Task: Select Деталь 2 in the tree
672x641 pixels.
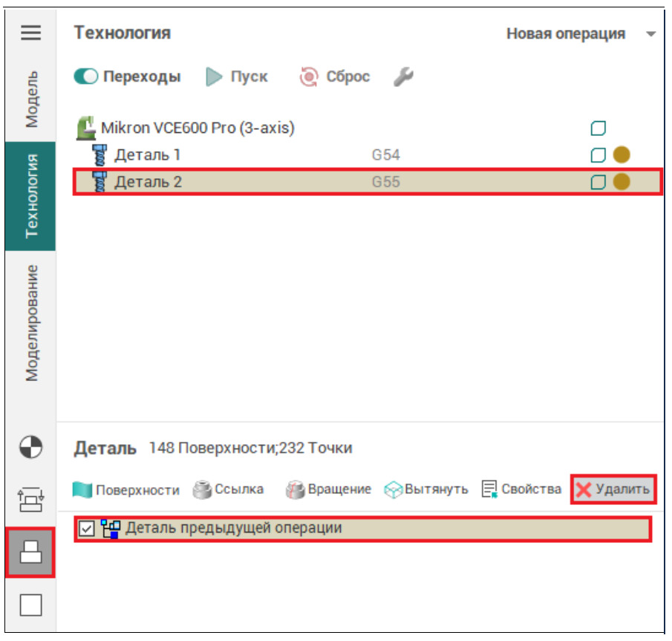Action: click(x=148, y=182)
